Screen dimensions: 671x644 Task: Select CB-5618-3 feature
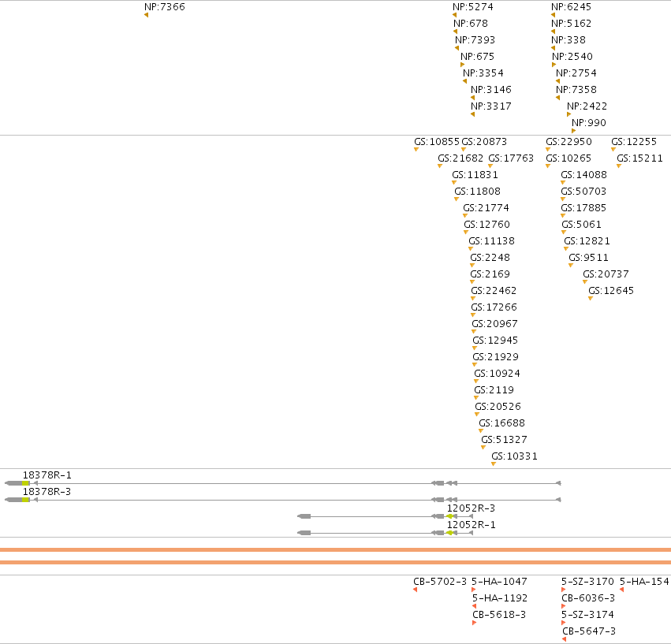[x=499, y=615]
